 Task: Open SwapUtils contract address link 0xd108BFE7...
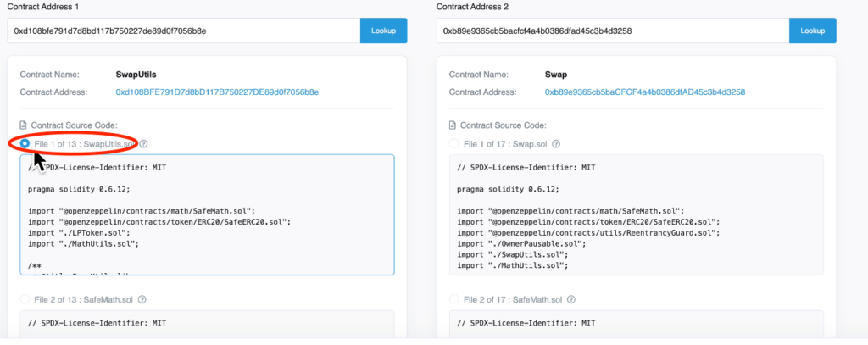(x=217, y=92)
